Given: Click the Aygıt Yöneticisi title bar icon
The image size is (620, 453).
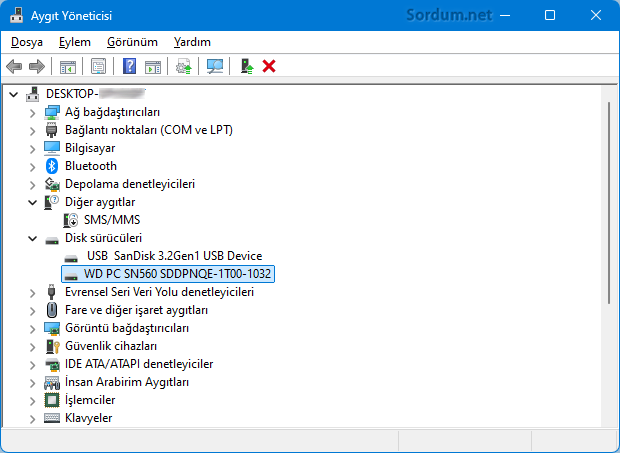Looking at the screenshot, I should click(x=17, y=15).
